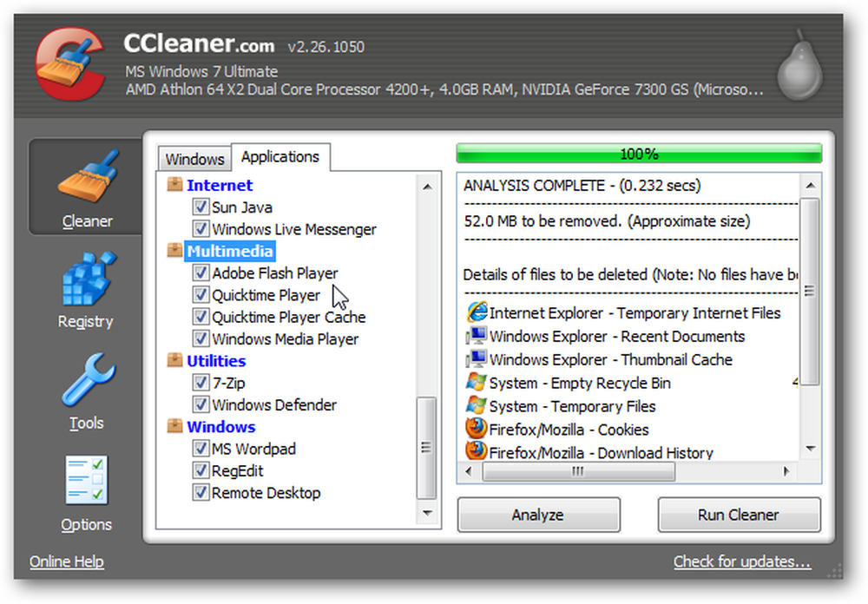Click Windows flag icon beside Temporary Files

[x=476, y=405]
